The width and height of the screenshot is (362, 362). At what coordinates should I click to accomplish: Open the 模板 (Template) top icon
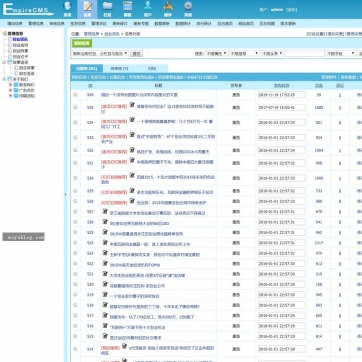127,9
